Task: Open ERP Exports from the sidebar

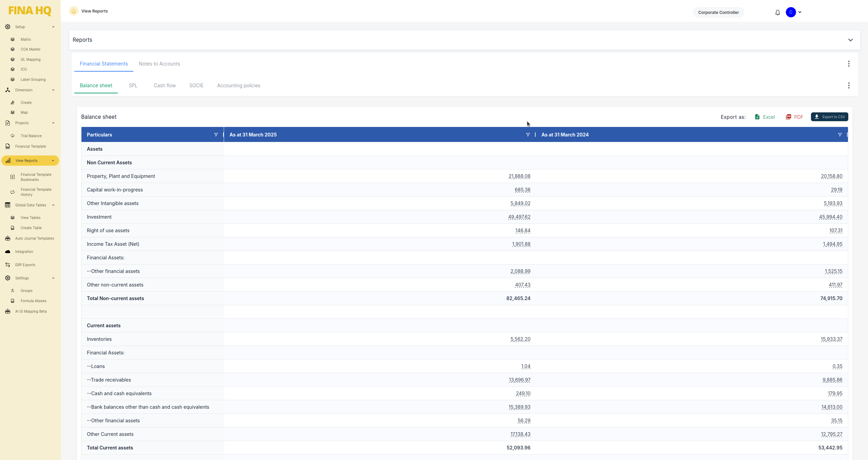Action: point(25,264)
